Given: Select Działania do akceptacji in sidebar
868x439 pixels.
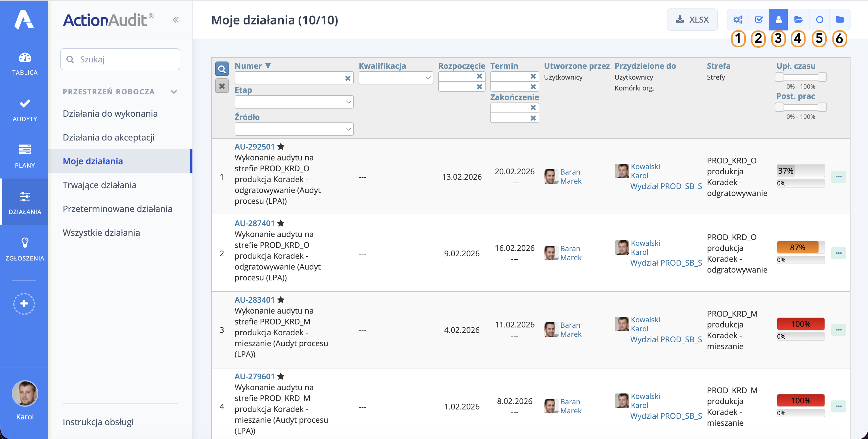Looking at the screenshot, I should tap(109, 137).
